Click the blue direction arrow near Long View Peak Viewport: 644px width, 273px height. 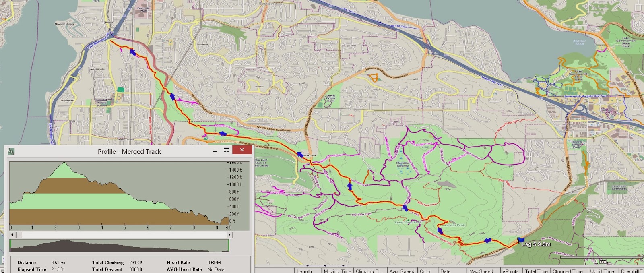tap(405, 208)
